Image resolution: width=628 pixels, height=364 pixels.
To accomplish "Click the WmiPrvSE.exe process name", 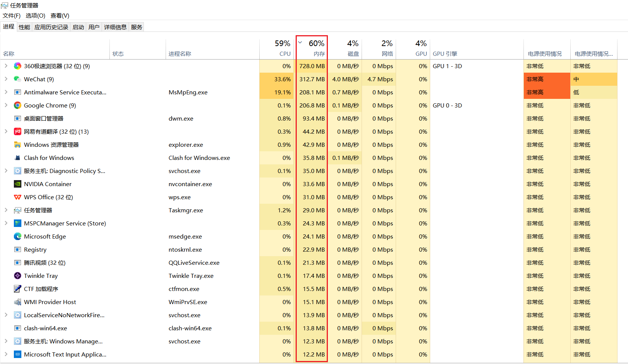I will [x=188, y=302].
